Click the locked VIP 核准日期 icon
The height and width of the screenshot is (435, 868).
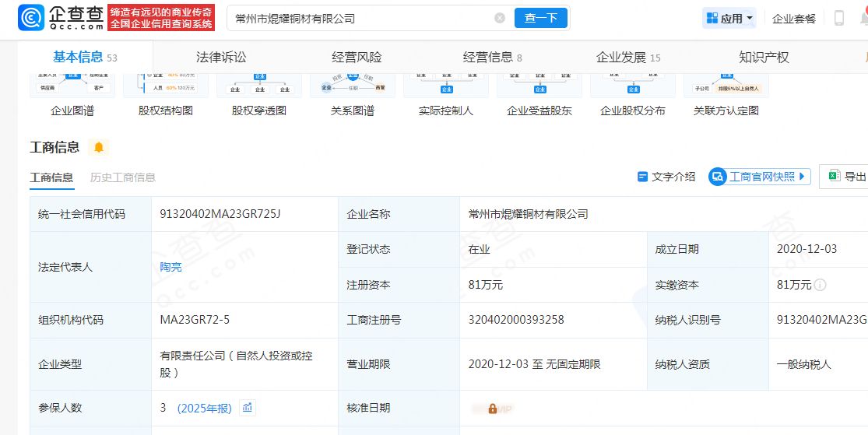click(492, 409)
